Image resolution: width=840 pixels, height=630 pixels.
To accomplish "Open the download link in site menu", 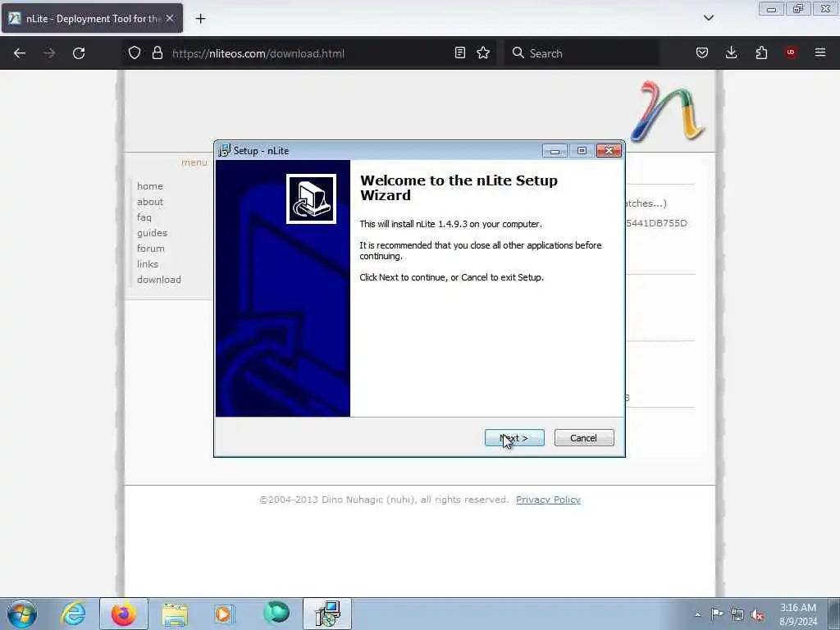I will click(159, 279).
